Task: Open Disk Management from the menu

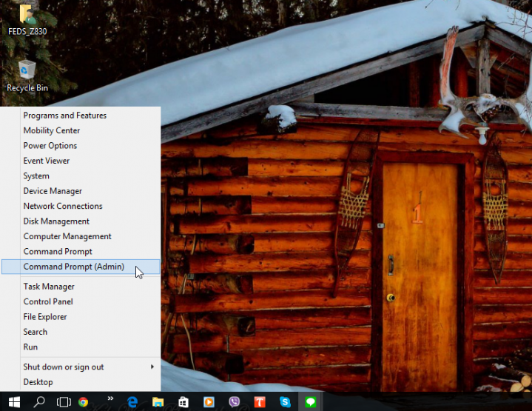Action: pos(81,221)
